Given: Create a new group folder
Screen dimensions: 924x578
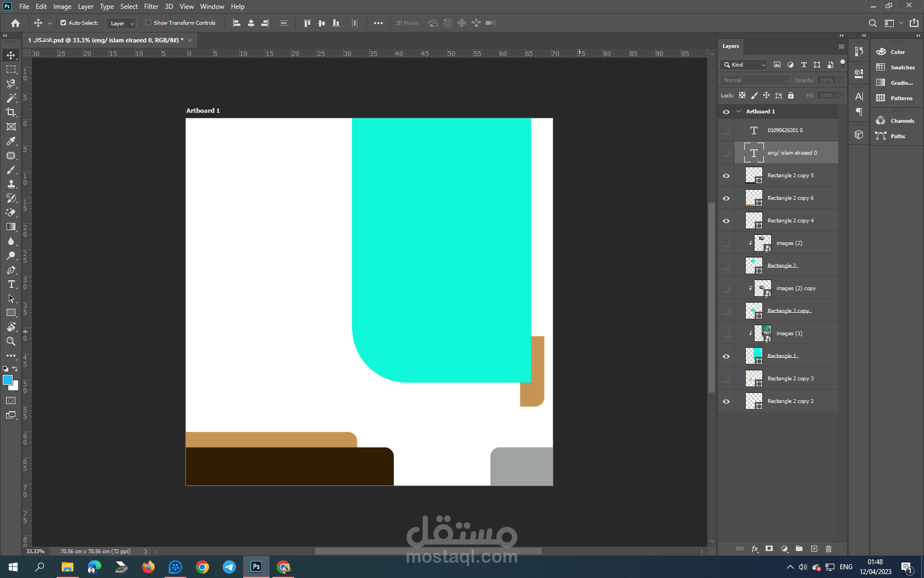Looking at the screenshot, I should point(799,549).
